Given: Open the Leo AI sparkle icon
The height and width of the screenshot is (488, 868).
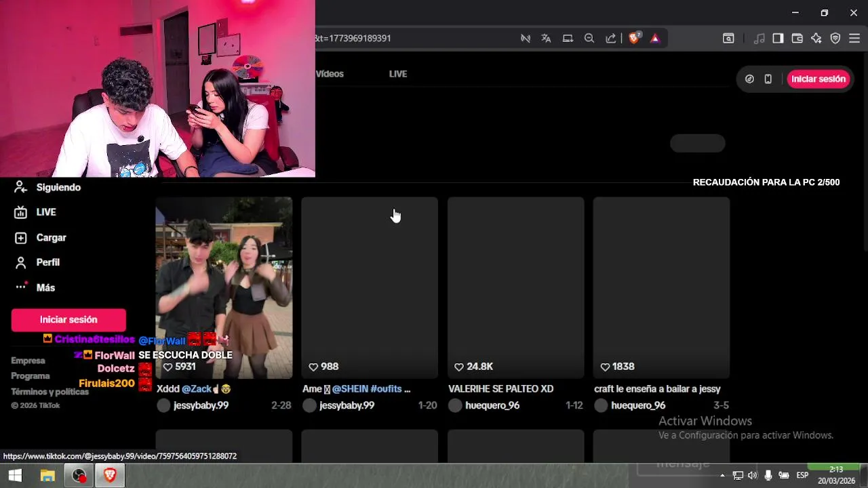Looking at the screenshot, I should click(x=816, y=39).
